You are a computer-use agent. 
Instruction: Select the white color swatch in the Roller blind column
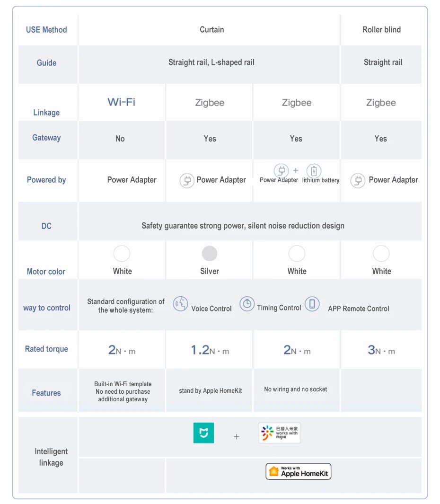381,254
